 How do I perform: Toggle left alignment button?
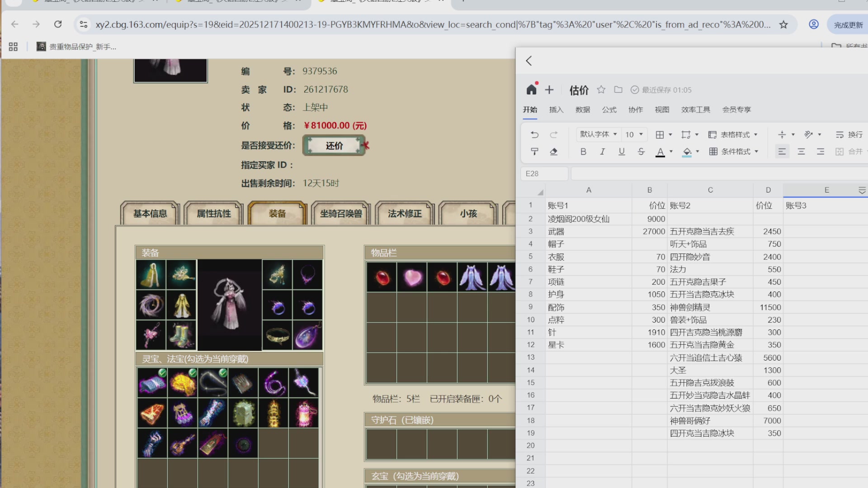tap(782, 151)
